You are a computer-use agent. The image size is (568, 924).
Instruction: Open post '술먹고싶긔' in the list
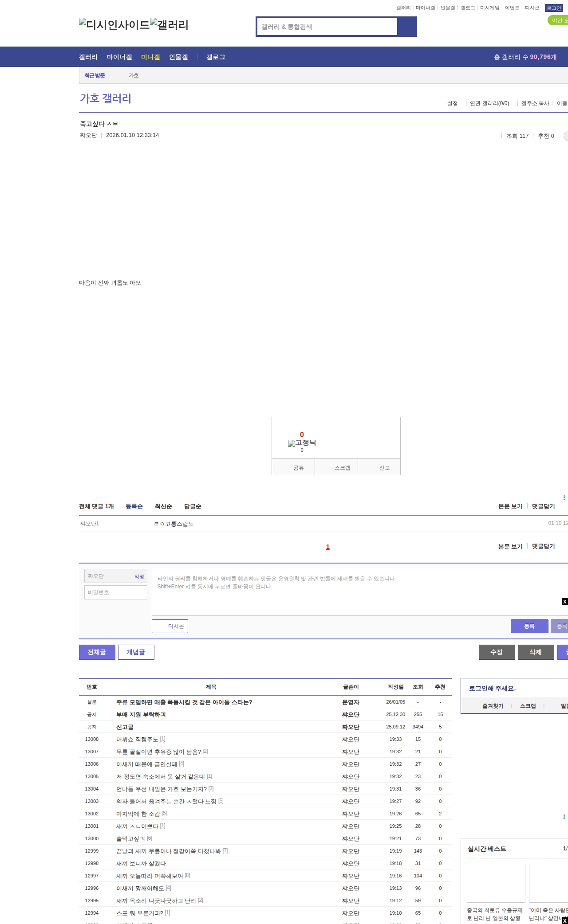tap(130, 838)
